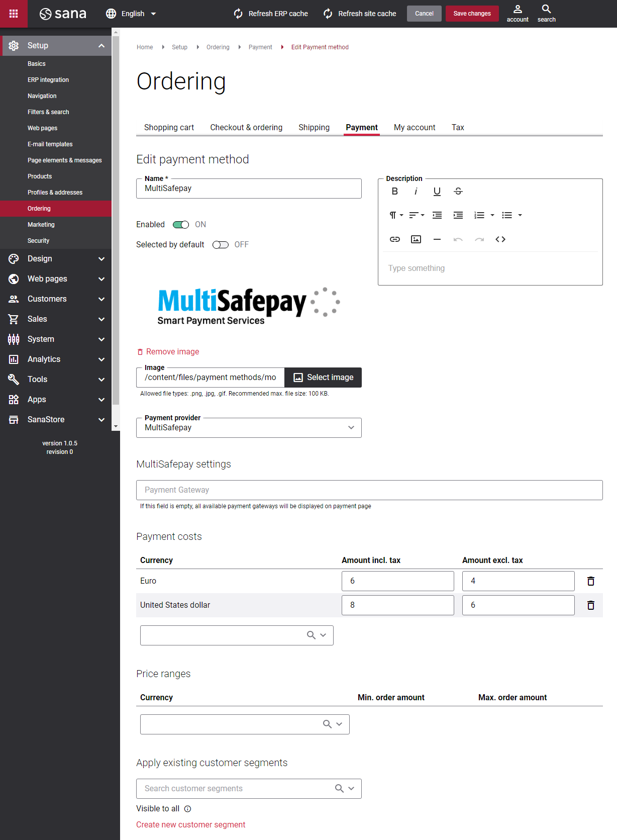Insert ordered list in Description editor

pos(479,215)
